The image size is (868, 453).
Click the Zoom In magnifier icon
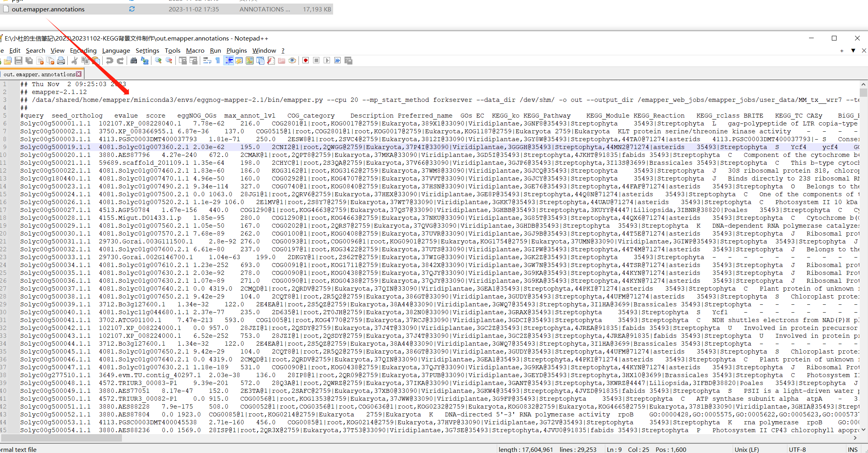coord(158,61)
